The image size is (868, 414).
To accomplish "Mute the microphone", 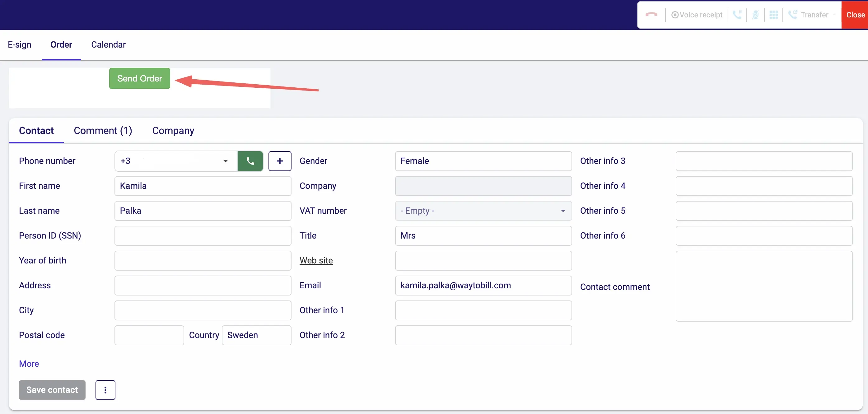I will click(755, 15).
